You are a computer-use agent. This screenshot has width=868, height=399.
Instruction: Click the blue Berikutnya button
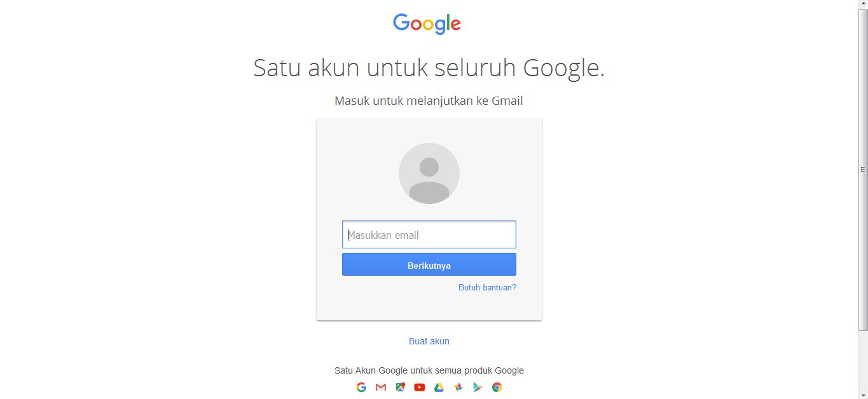[429, 265]
